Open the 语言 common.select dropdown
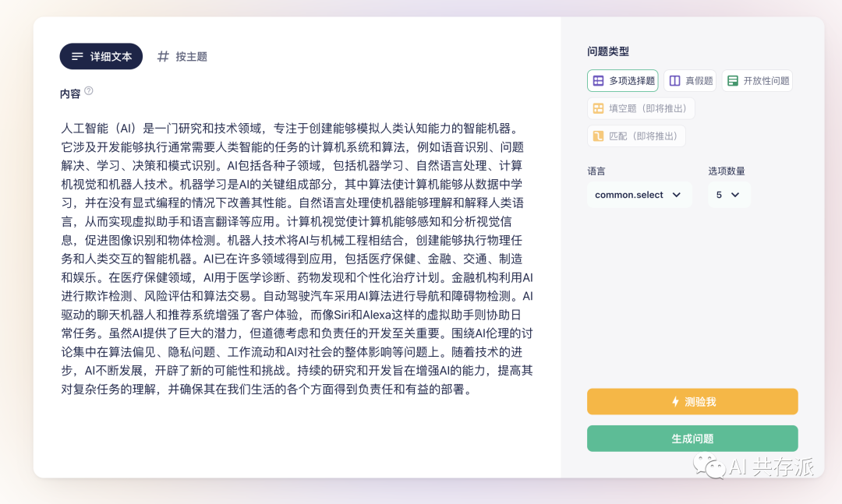 click(x=639, y=195)
